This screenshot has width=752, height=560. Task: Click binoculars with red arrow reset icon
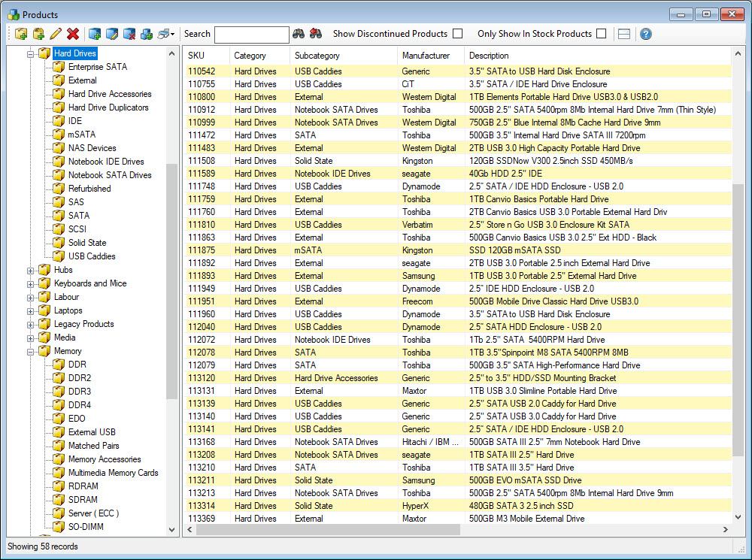pos(316,34)
